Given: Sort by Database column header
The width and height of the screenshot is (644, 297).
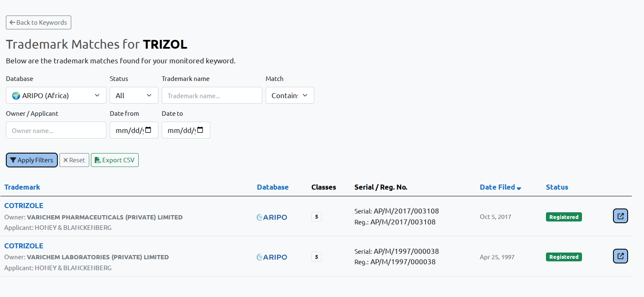Looking at the screenshot, I should [273, 187].
